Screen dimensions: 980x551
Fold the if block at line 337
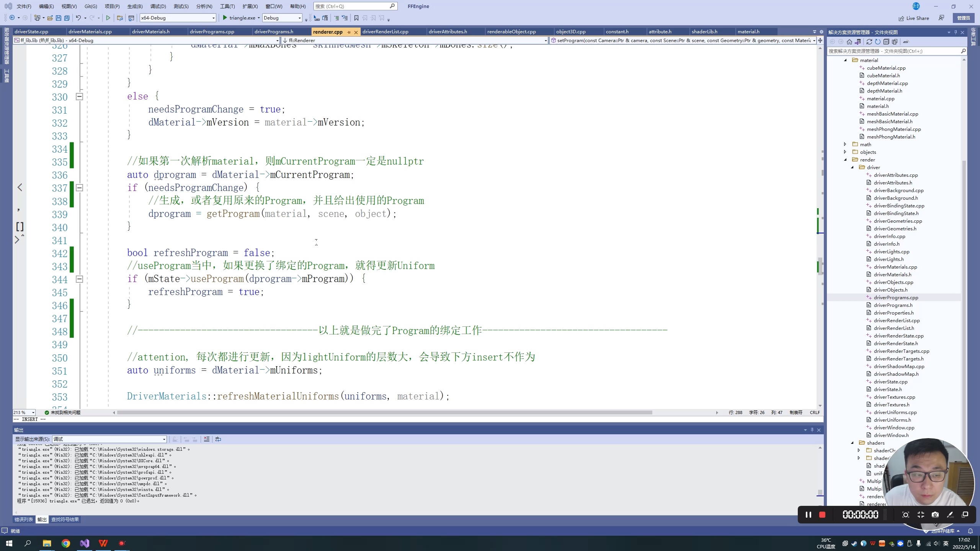click(x=79, y=188)
